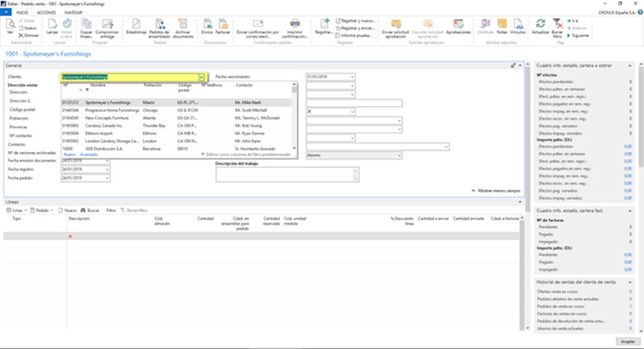Image resolution: width=644 pixels, height=349 pixels.
Task: Open the Vínculos icon
Action: tap(518, 27)
